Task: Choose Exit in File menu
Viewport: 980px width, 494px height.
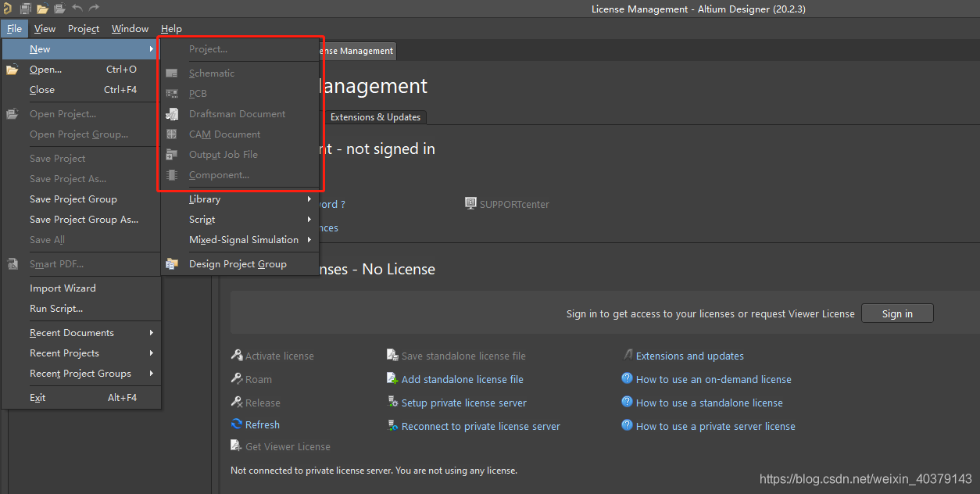Action: [x=81, y=398]
